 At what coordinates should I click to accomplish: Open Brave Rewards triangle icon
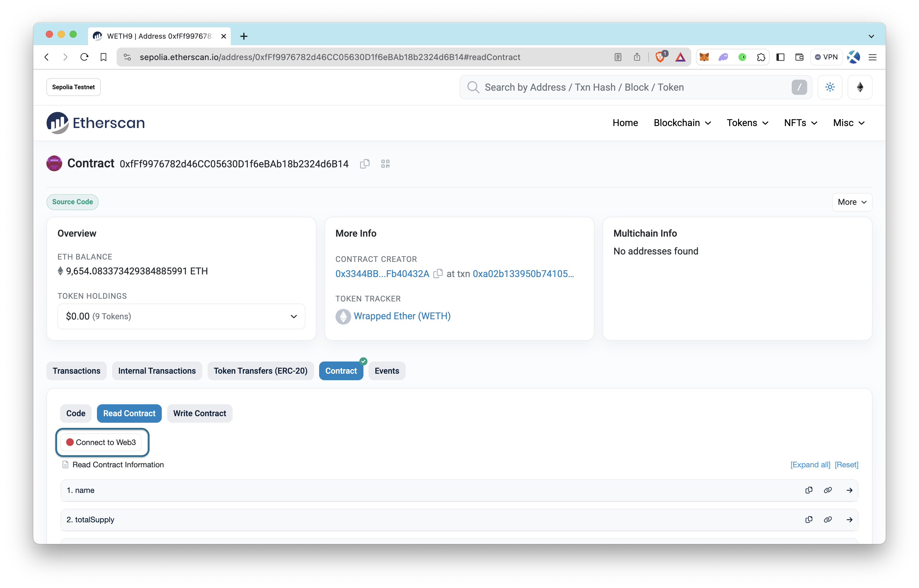[680, 57]
